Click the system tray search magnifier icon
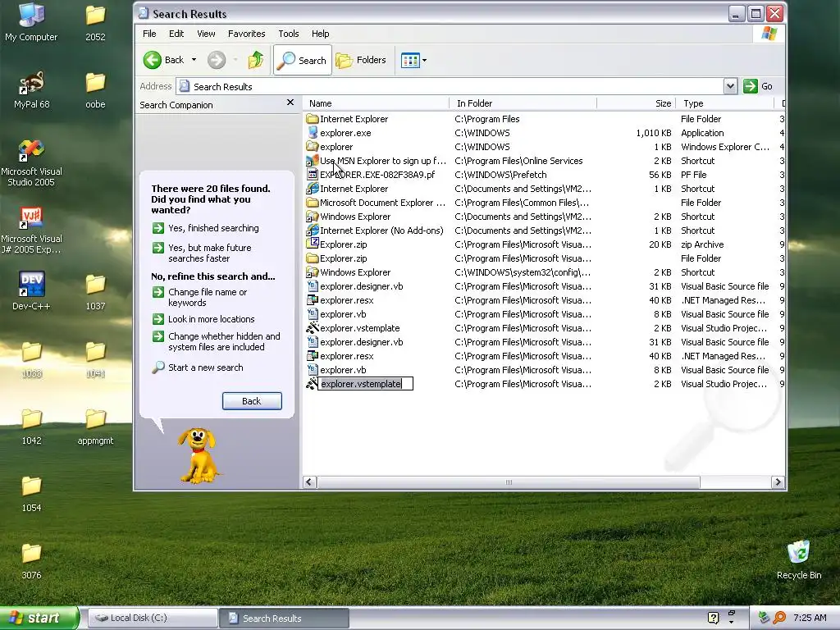This screenshot has height=630, width=840. point(779,618)
